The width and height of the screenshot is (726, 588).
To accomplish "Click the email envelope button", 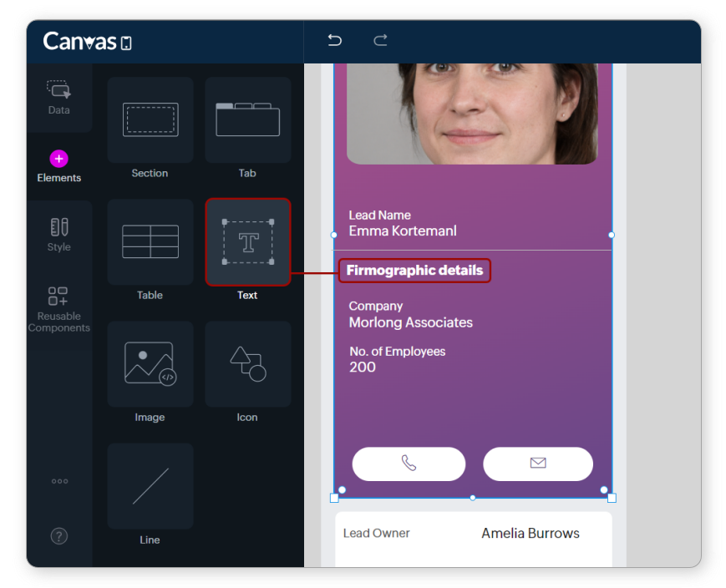I will pos(538,464).
